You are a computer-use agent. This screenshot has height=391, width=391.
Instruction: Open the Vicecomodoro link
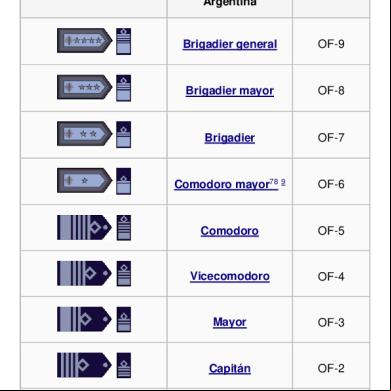tap(230, 276)
